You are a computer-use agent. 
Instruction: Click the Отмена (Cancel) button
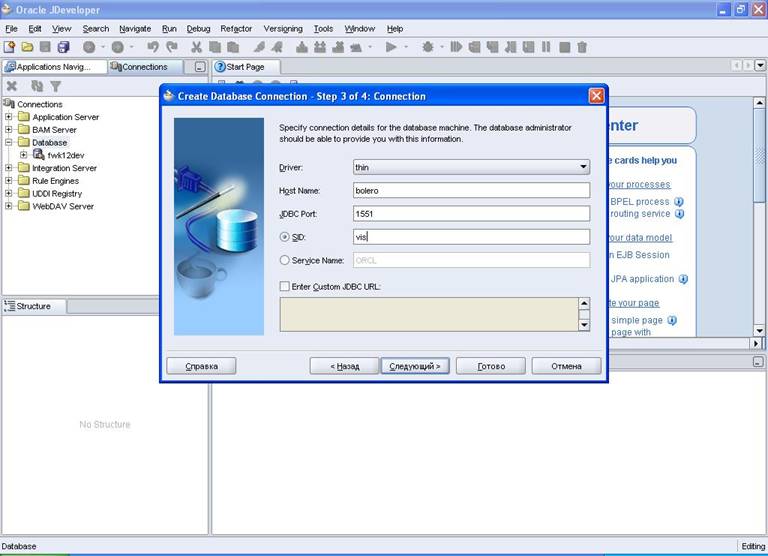pos(566,366)
